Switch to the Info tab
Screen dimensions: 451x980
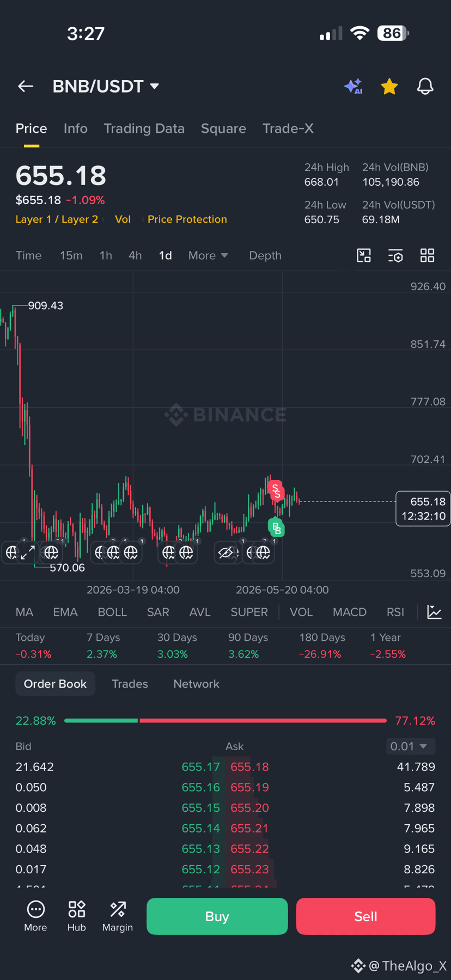75,128
